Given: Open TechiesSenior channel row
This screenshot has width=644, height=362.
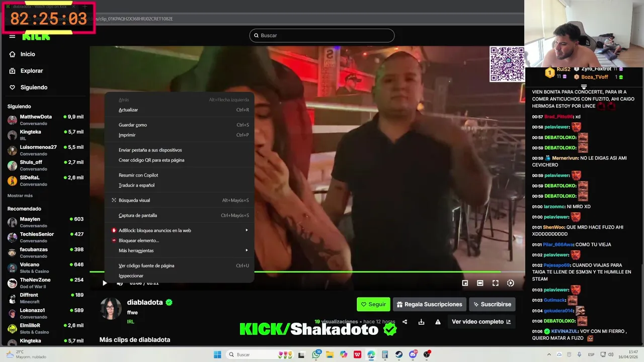Looking at the screenshot, I should [x=45, y=237].
